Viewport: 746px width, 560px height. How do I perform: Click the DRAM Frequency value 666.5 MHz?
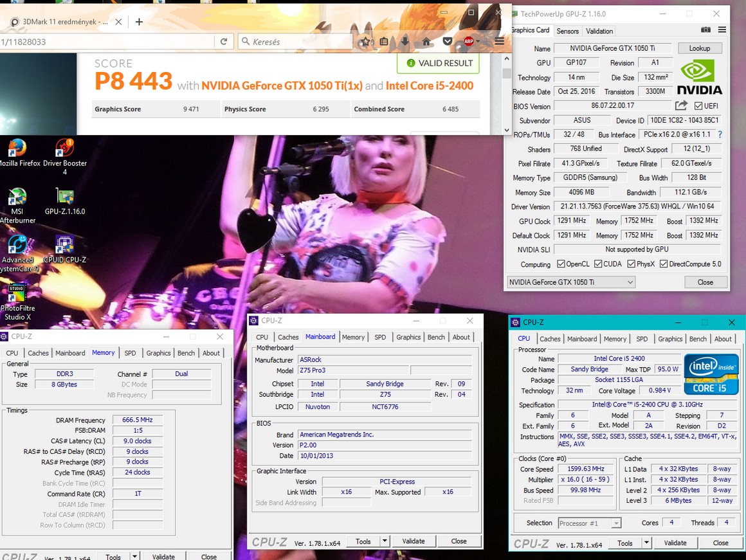click(138, 420)
